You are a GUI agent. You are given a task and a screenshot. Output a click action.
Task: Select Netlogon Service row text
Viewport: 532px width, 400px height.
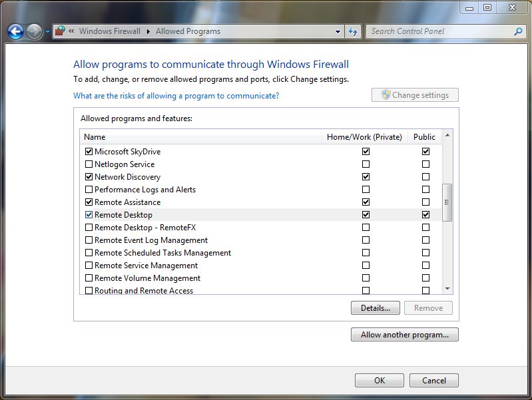coord(125,164)
